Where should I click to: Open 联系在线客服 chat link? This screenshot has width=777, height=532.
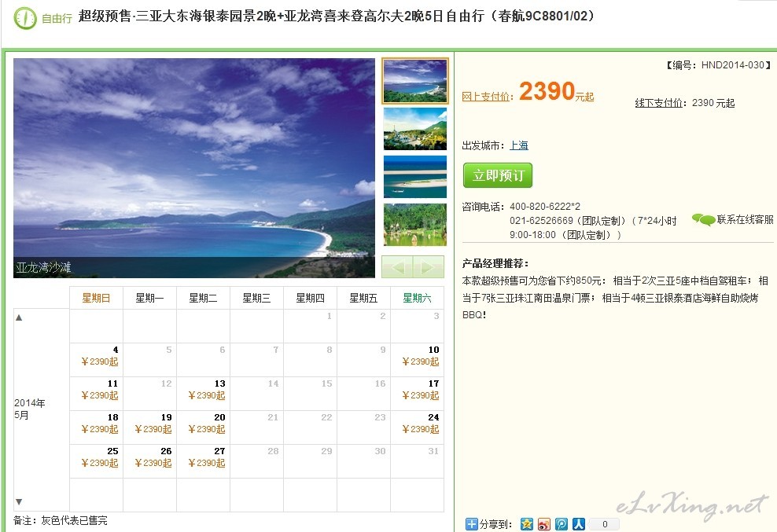click(745, 219)
